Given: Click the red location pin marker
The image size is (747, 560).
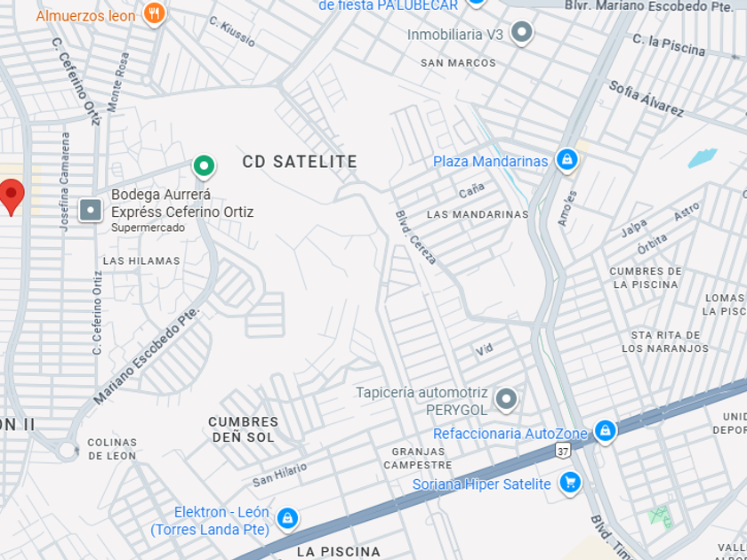Looking at the screenshot, I should click(11, 197).
